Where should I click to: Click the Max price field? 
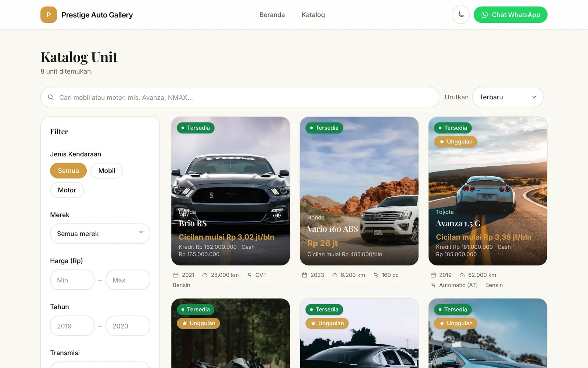[x=128, y=280]
